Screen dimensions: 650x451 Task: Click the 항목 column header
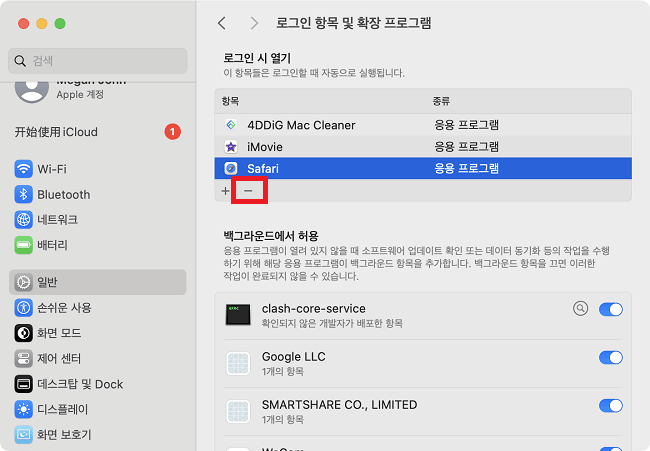[230, 101]
